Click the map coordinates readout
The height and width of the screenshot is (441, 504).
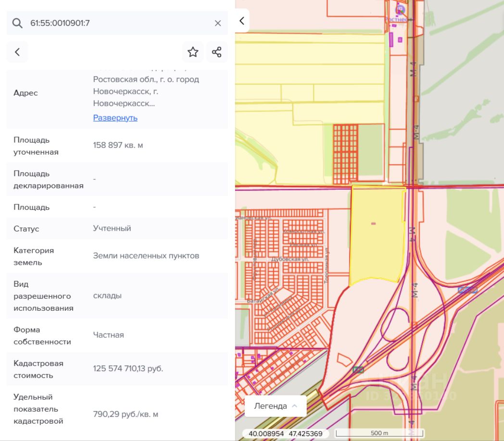click(x=286, y=433)
